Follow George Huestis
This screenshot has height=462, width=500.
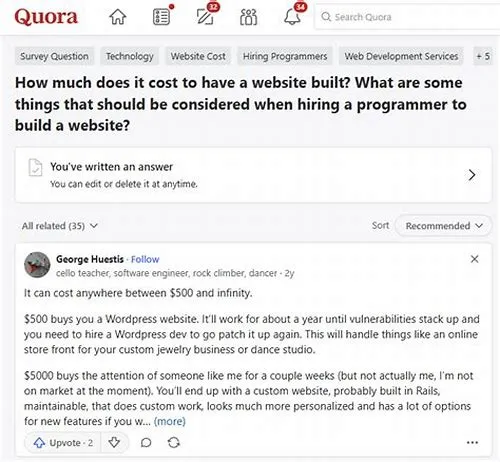pos(145,259)
